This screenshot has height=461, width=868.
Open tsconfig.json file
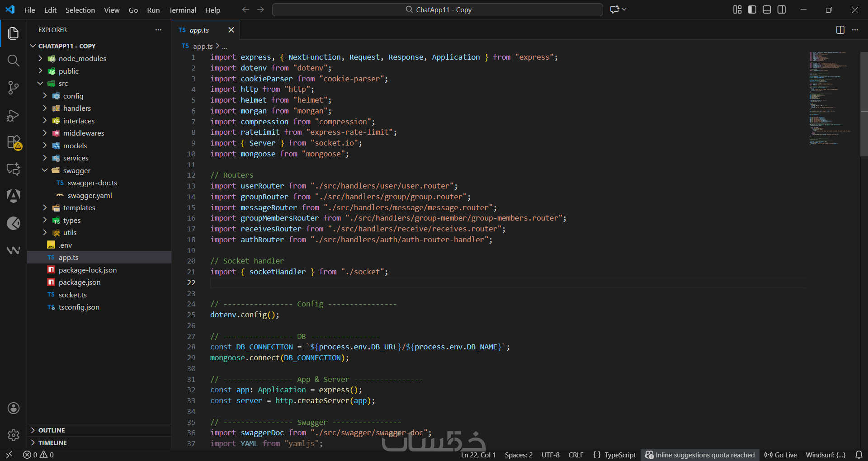(79, 307)
